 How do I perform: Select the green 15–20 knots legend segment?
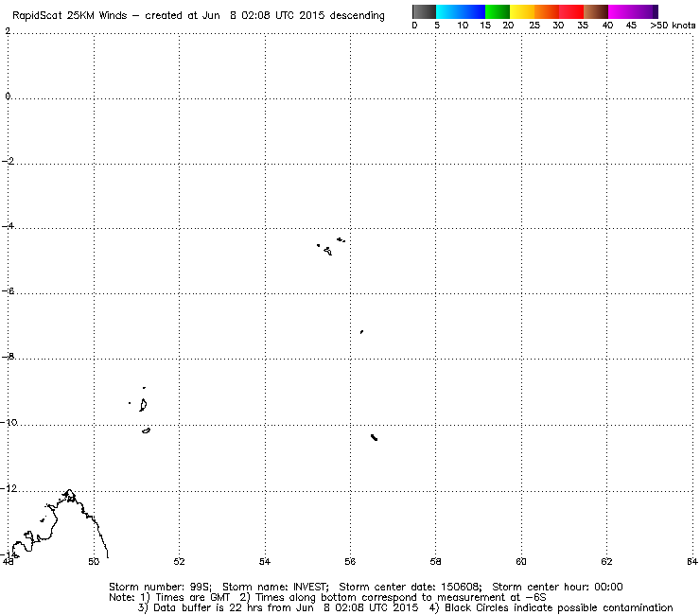pos(498,11)
